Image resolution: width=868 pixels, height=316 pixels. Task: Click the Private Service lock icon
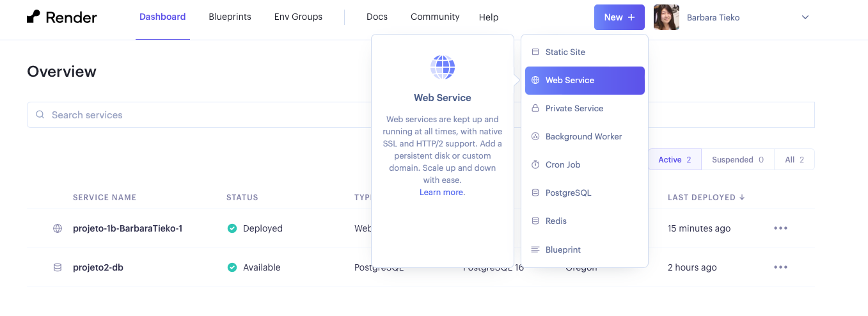pyautogui.click(x=535, y=108)
